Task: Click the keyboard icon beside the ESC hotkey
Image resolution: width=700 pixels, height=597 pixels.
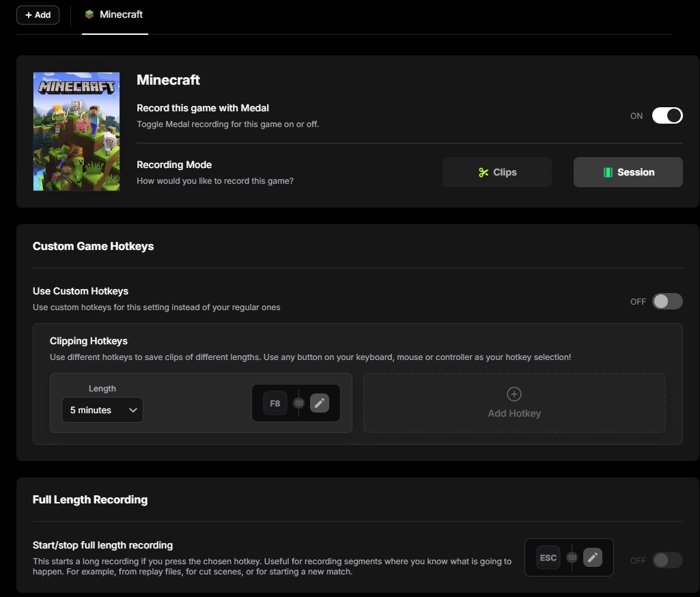Action: (x=572, y=557)
